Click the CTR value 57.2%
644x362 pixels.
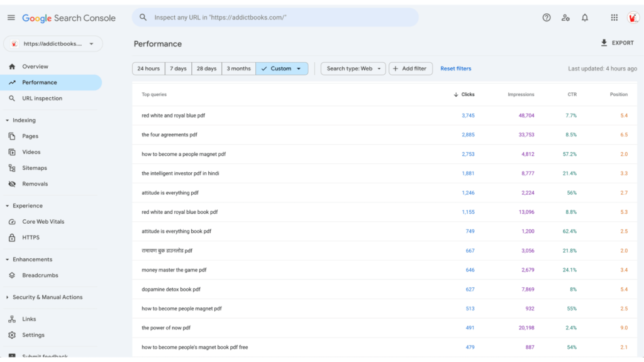click(x=570, y=155)
